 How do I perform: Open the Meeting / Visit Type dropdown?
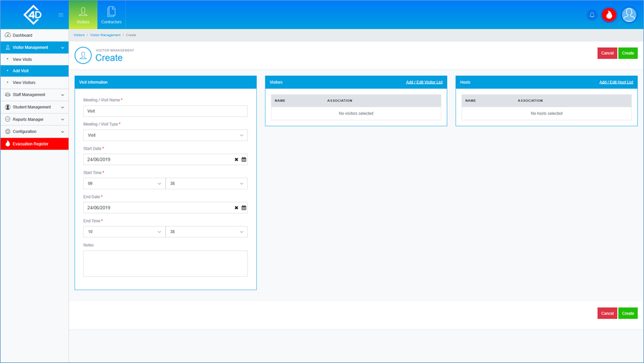click(165, 135)
